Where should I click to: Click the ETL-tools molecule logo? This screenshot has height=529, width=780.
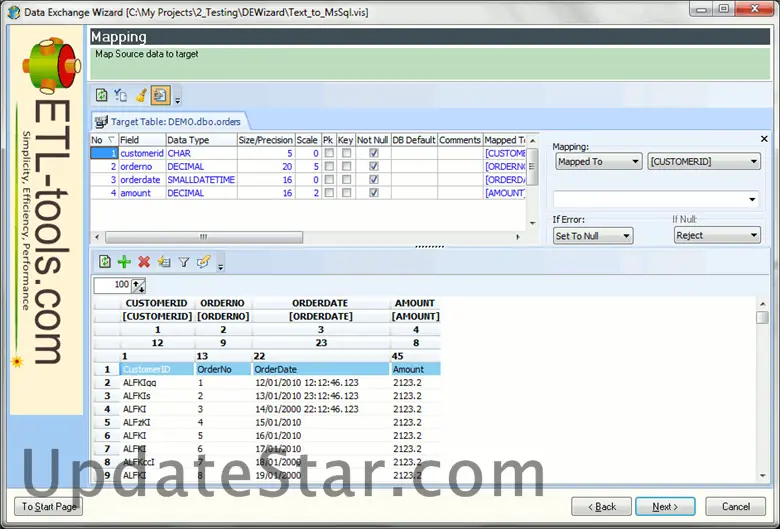click(x=51, y=65)
